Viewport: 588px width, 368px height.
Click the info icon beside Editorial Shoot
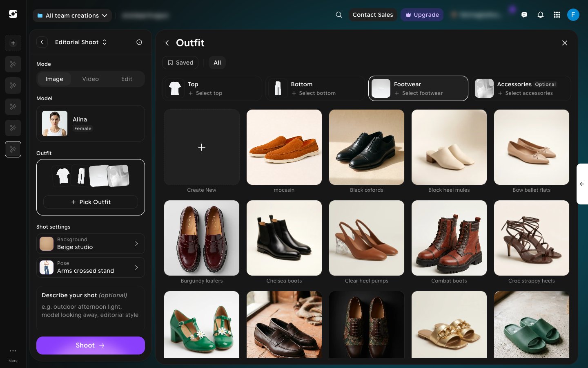pyautogui.click(x=139, y=42)
